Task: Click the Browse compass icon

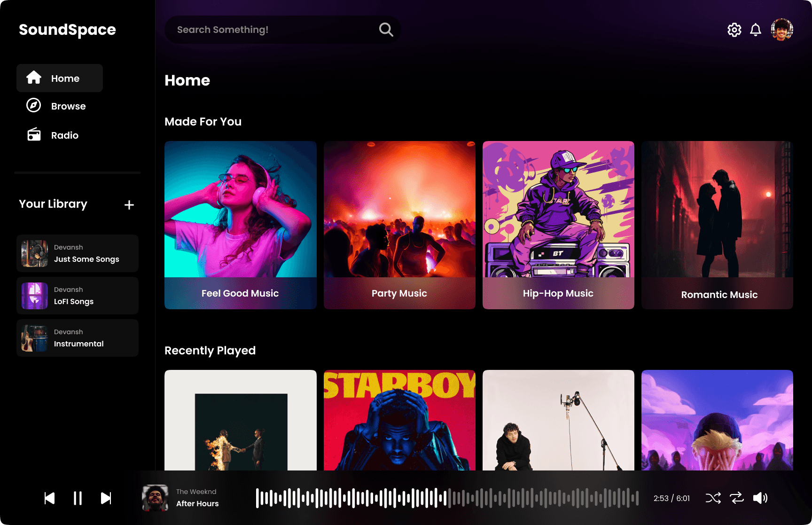Action: click(x=34, y=105)
